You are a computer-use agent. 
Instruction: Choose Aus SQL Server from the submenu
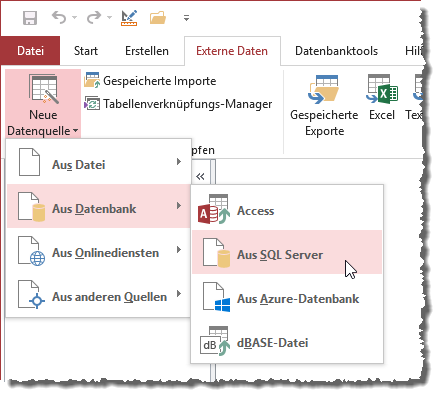(x=287, y=252)
